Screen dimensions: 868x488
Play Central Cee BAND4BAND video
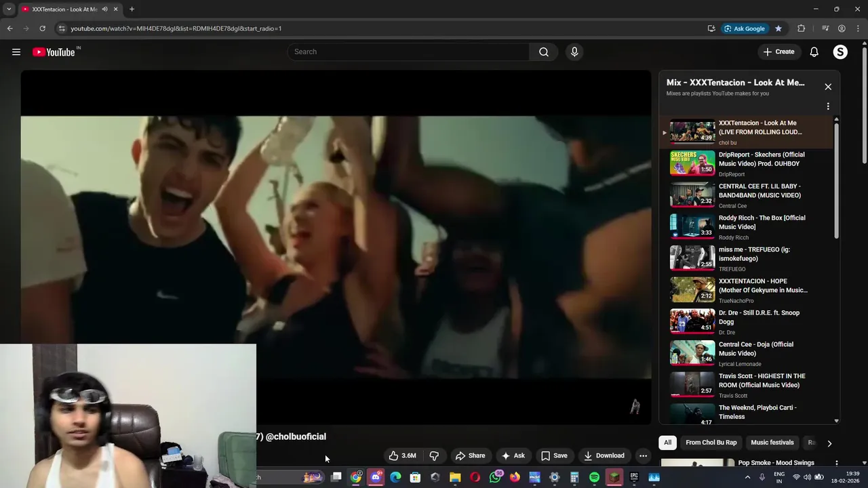tap(746, 195)
